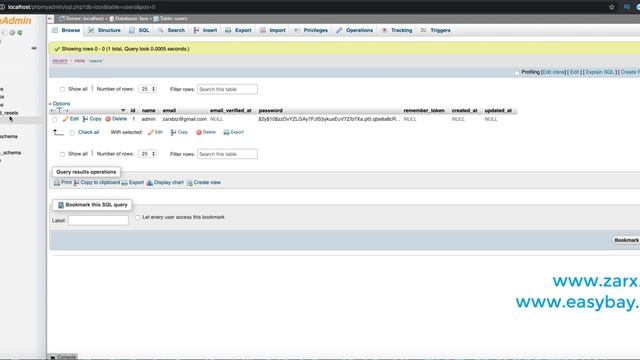Expand the Options link

point(60,104)
